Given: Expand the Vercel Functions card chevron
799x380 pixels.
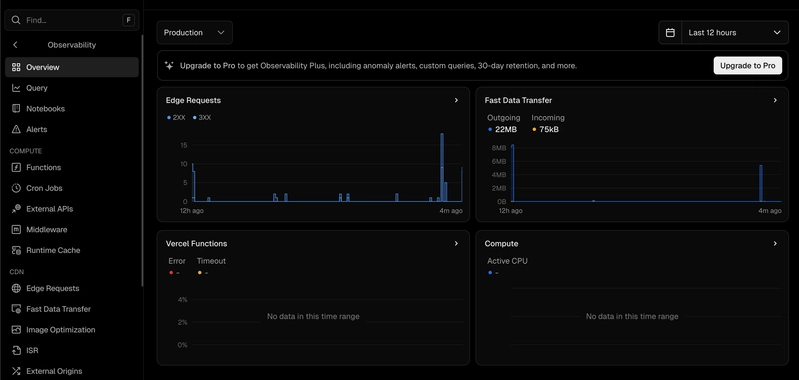Looking at the screenshot, I should click(x=456, y=243).
